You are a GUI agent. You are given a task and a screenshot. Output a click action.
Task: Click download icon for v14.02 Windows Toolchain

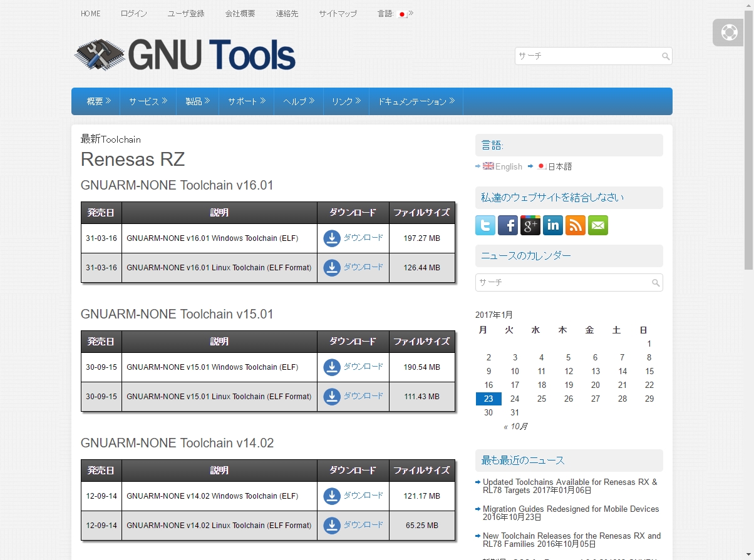click(332, 496)
